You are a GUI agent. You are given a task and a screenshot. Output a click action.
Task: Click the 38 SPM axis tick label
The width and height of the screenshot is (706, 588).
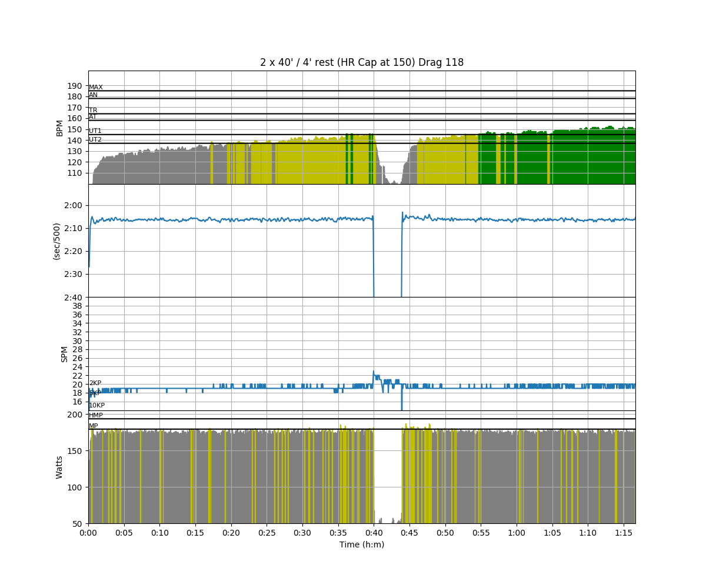(x=77, y=306)
